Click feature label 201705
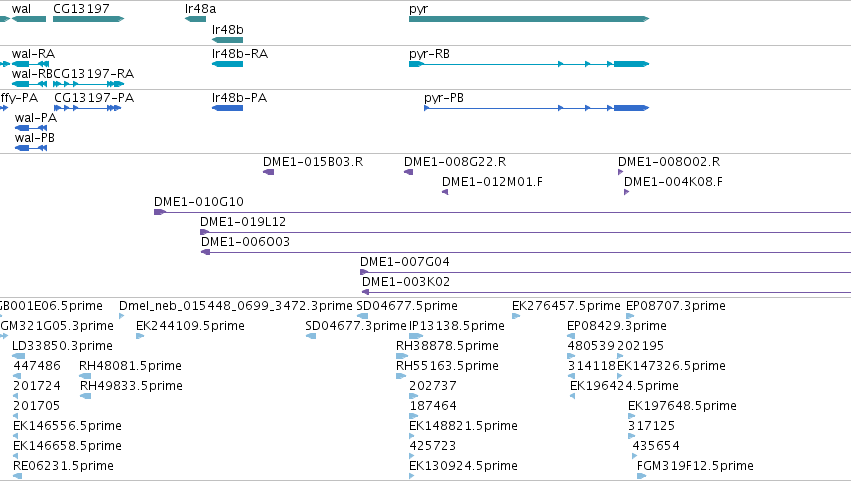Viewport: 851px width, 481px height. 36,406
